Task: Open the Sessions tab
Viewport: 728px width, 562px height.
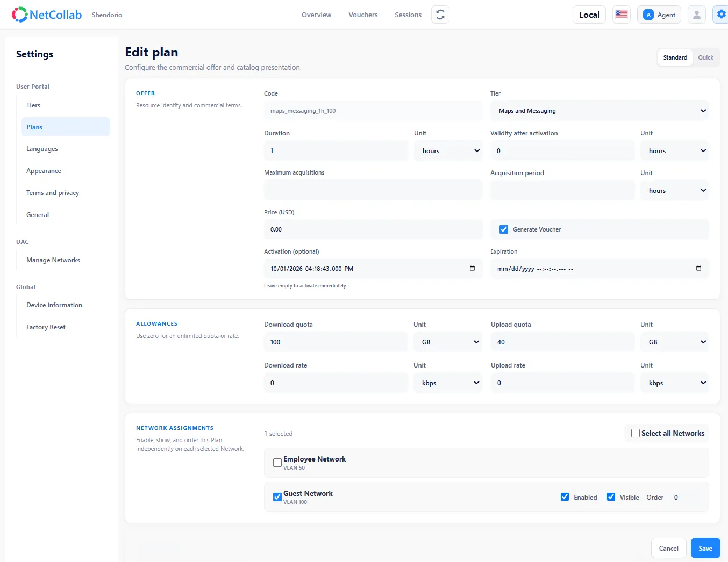Action: (408, 15)
